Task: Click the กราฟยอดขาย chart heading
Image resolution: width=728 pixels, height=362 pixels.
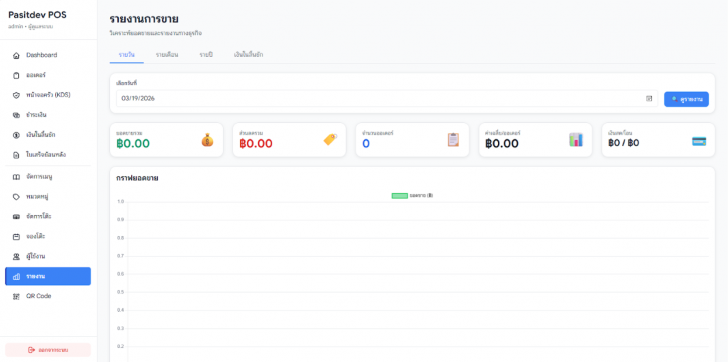Action: (x=137, y=178)
